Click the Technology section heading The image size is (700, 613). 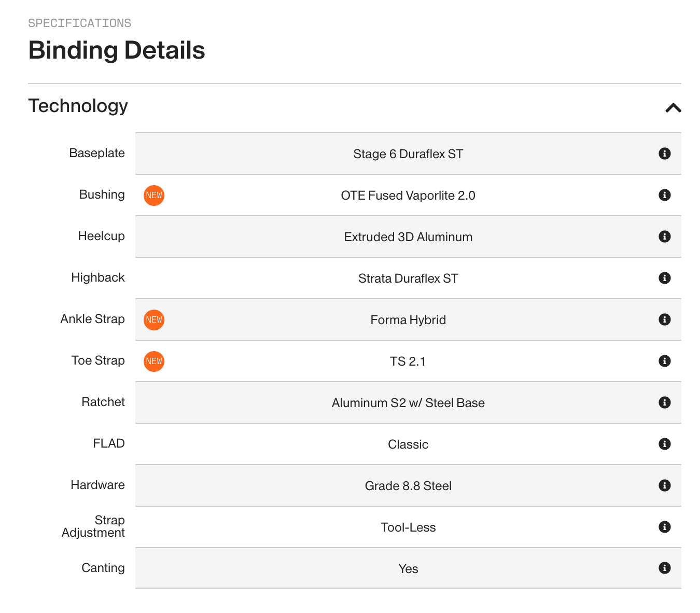point(78,106)
